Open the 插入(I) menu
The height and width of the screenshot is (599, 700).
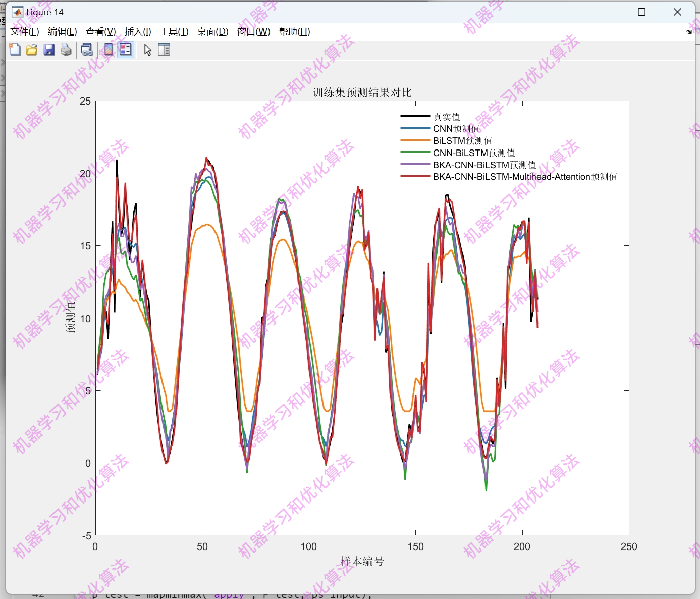(138, 32)
